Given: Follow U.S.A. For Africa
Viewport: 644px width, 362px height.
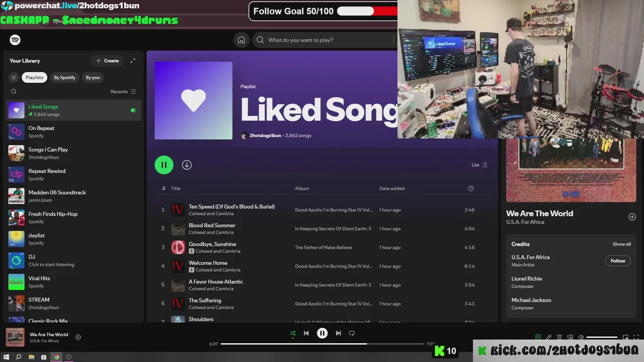Looking at the screenshot, I should coord(618,261).
